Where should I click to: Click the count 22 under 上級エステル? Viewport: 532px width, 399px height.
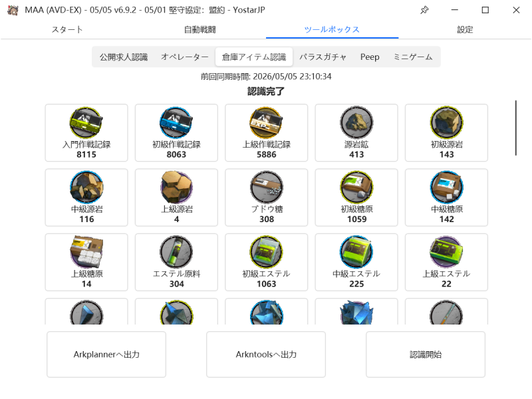446,284
